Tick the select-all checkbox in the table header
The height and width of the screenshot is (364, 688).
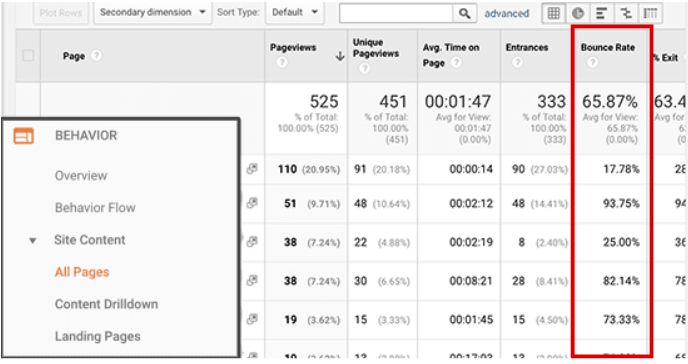tap(28, 56)
